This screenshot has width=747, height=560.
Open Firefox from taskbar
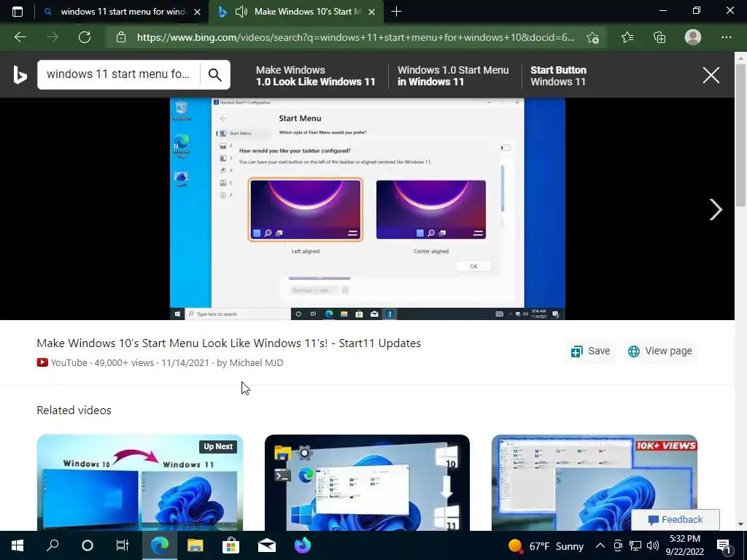click(303, 545)
